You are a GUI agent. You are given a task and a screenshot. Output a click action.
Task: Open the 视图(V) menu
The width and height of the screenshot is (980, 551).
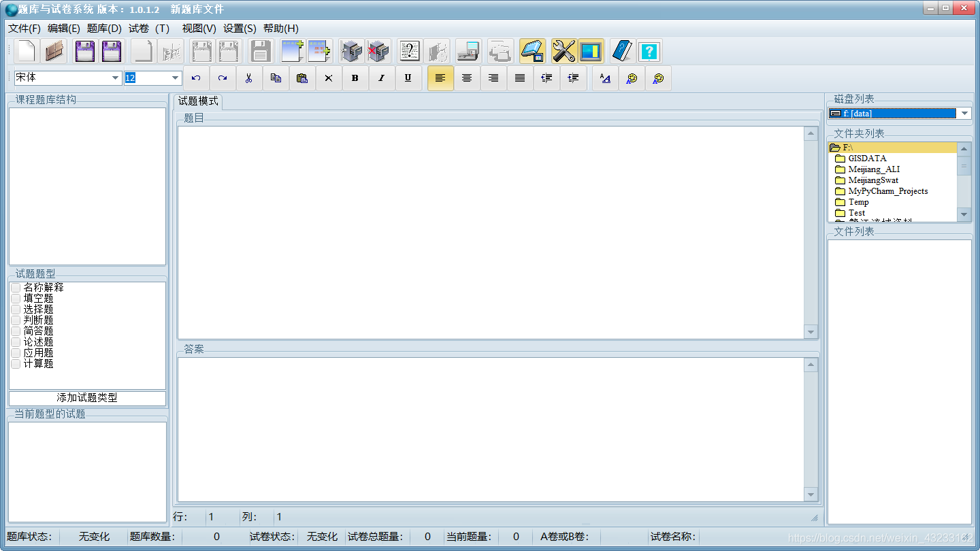point(199,29)
